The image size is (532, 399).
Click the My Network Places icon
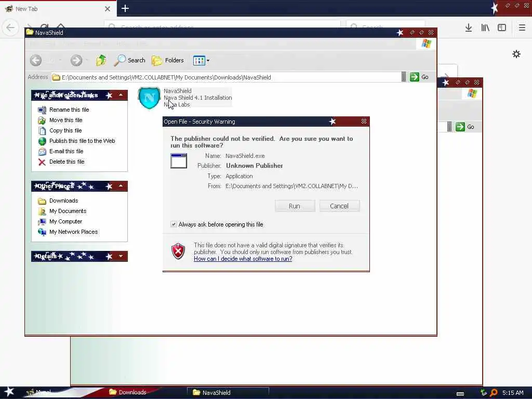(x=42, y=232)
